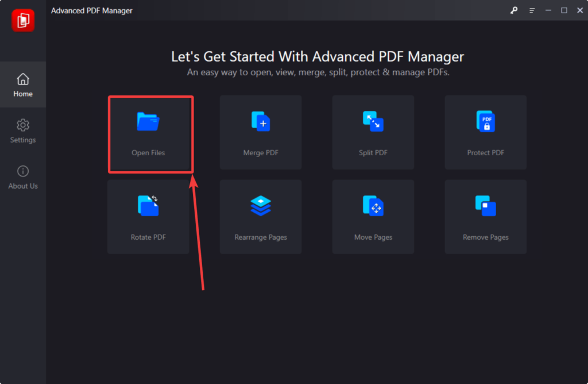Image resolution: width=588 pixels, height=384 pixels.
Task: Open the About Us sidebar section
Action: (x=23, y=177)
